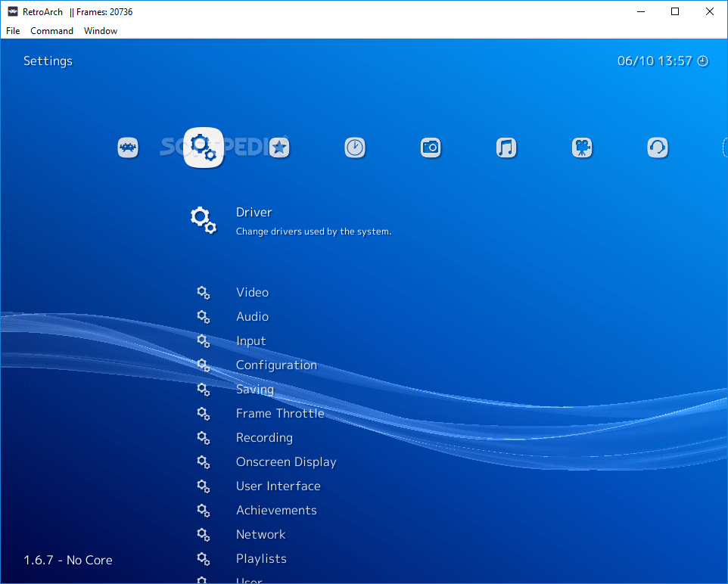Open the Saving settings entry

255,389
